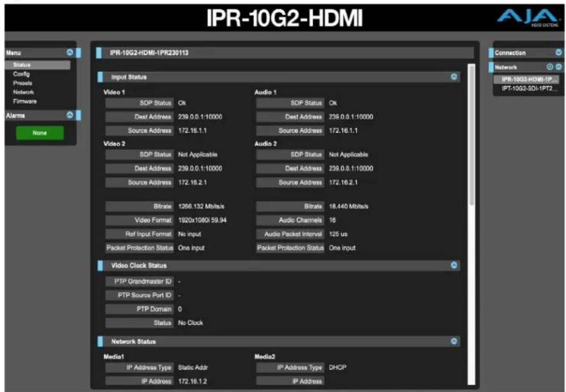Viewport: 566px width, 392px height.
Task: Click Video 2 SDP Status Not Applicable
Action: point(197,154)
